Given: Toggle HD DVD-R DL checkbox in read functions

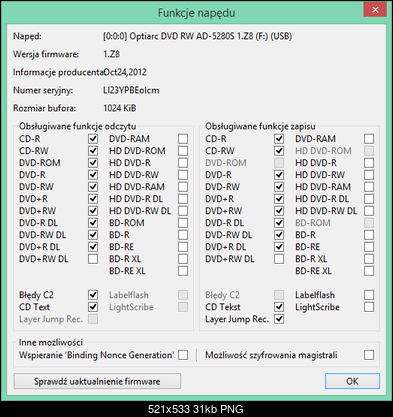Looking at the screenshot, I should (x=183, y=199).
